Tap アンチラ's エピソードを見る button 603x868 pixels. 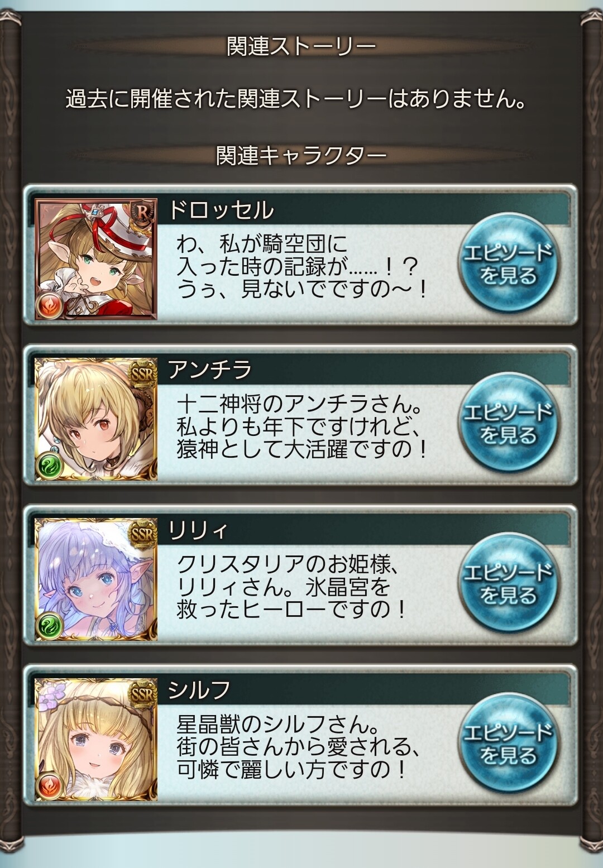507,423
